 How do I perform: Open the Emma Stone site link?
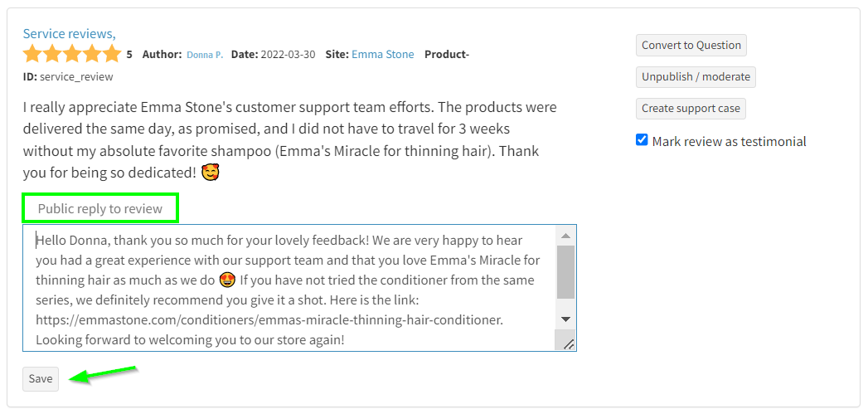pyautogui.click(x=382, y=55)
